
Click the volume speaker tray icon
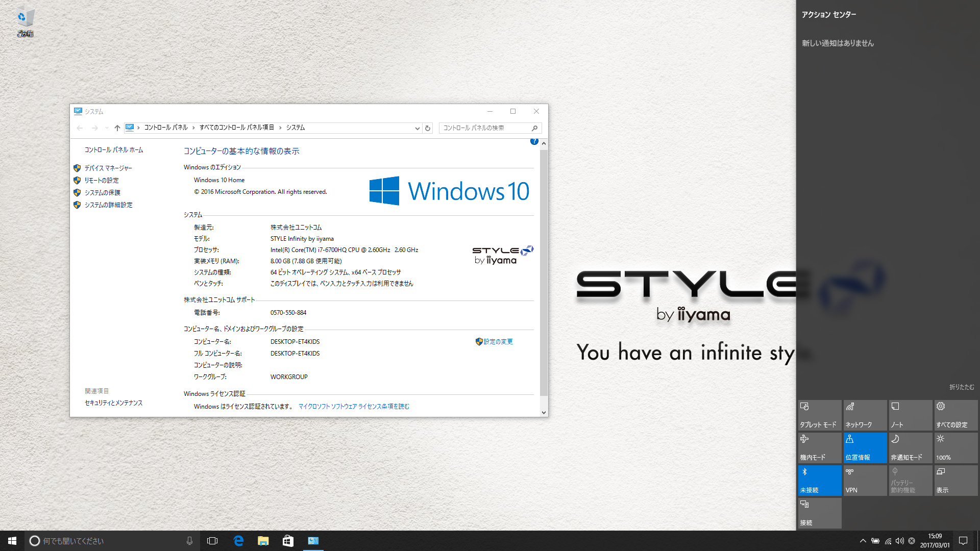point(900,541)
